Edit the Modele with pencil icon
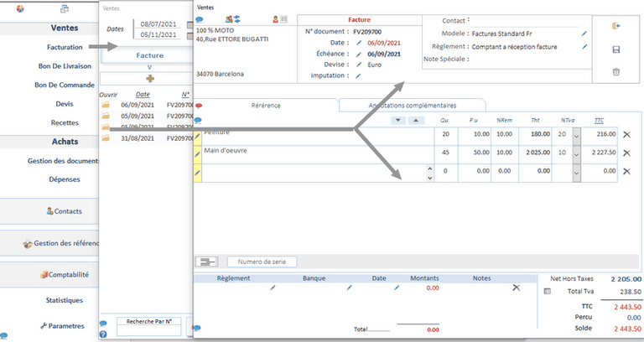 pos(584,34)
